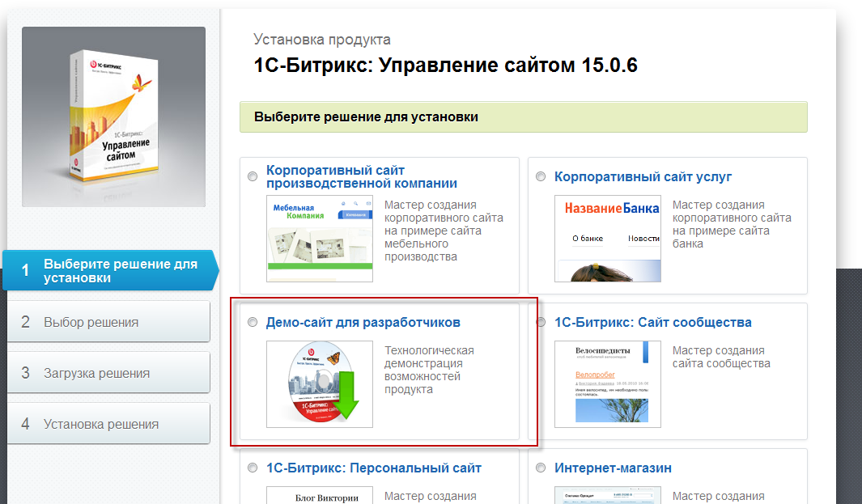Click the 1С-Битрикс product box image
The height and width of the screenshot is (504, 862).
coord(114,116)
